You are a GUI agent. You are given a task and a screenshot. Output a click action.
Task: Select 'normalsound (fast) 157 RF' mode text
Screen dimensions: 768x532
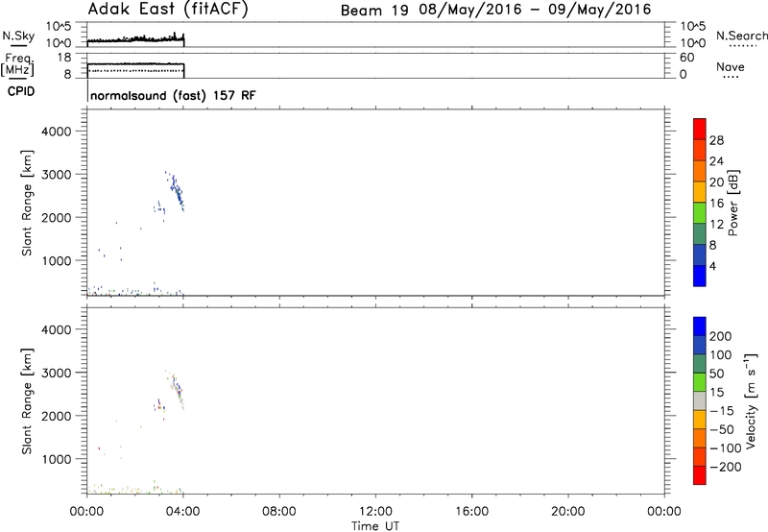click(173, 95)
